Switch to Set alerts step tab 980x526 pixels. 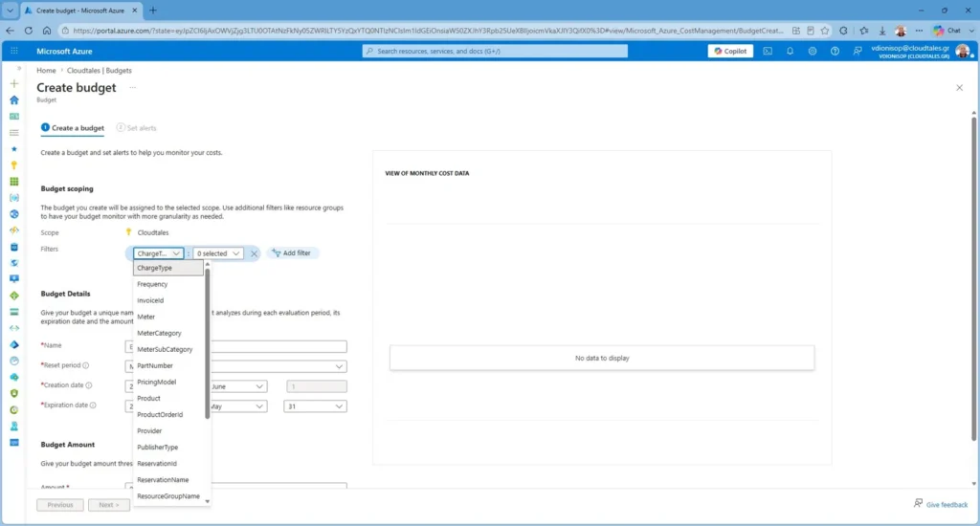click(x=136, y=128)
